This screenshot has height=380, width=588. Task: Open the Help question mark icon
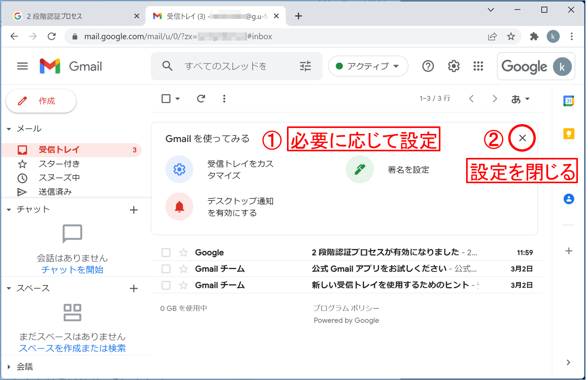[x=428, y=66]
